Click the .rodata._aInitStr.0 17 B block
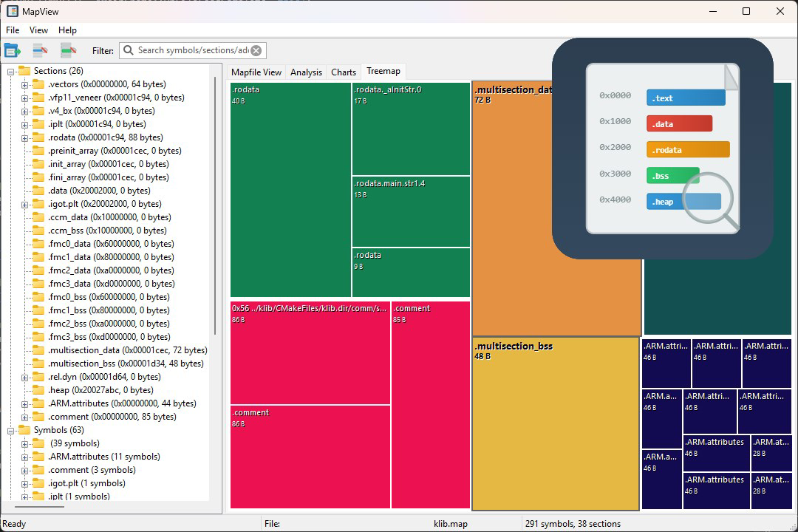Viewport: 798px width, 532px height. 412,129
